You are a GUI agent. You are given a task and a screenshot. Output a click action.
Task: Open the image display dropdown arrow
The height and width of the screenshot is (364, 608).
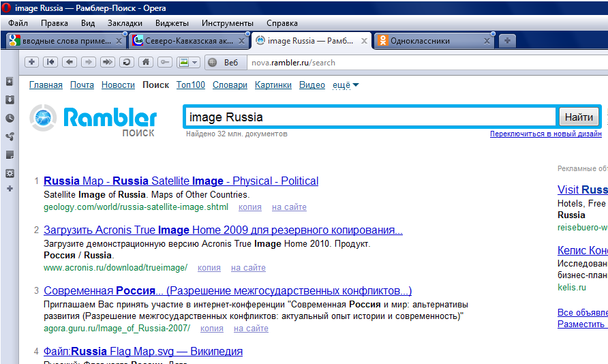(195, 62)
